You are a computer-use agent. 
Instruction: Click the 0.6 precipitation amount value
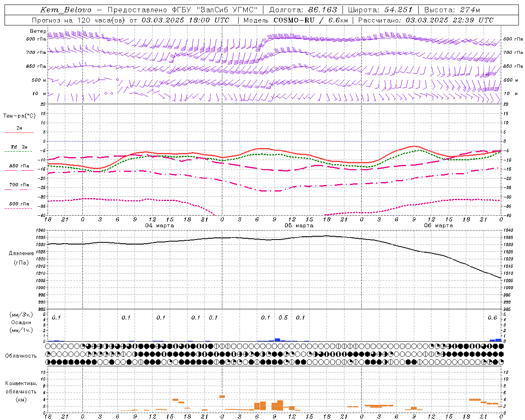point(492,318)
